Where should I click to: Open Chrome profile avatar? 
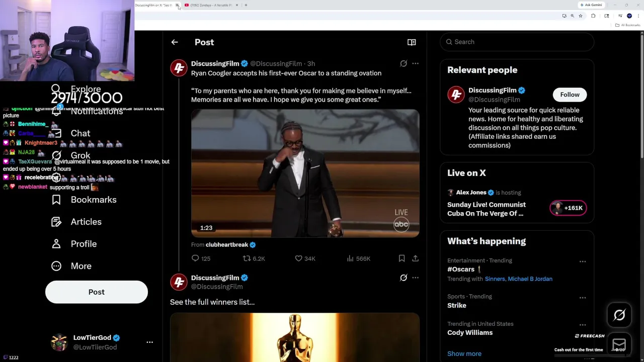[629, 16]
